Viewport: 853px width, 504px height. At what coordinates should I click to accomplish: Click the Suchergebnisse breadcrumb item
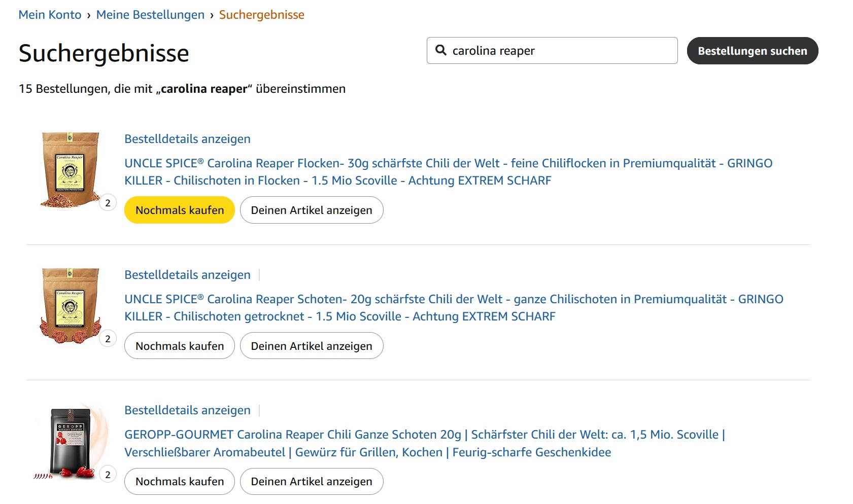pyautogui.click(x=261, y=15)
